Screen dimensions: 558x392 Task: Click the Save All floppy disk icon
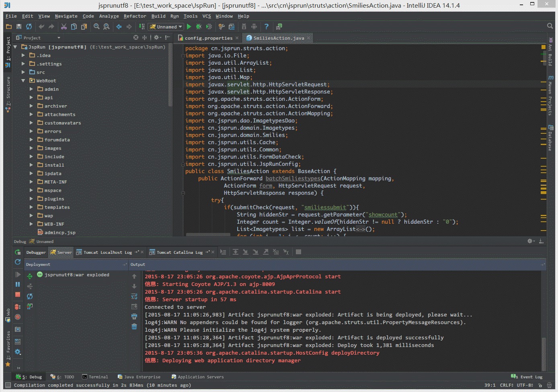point(18,27)
